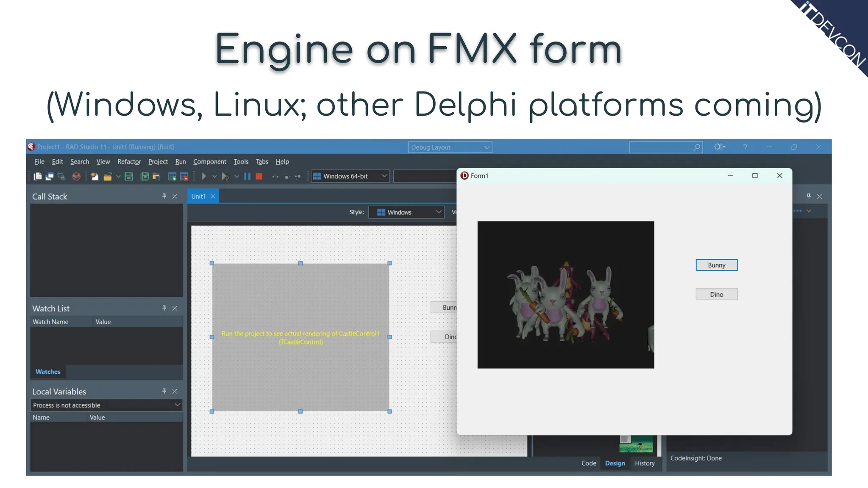The image size is (868, 488).
Task: Click the Run play triangle icon
Action: point(204,176)
